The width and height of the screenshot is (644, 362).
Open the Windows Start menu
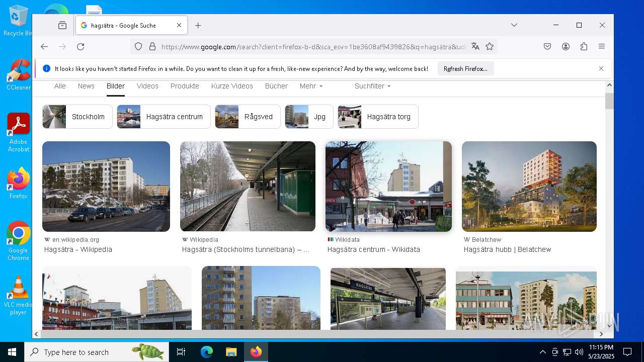[12, 352]
